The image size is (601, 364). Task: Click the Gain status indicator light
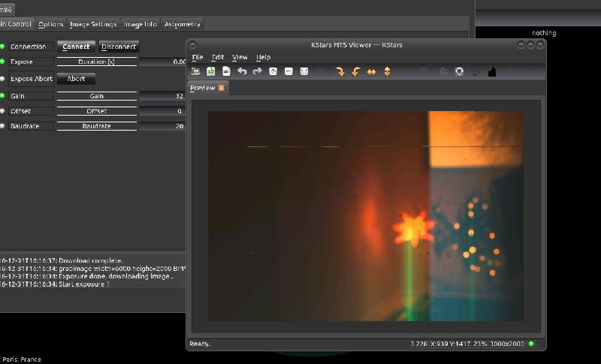point(2,95)
